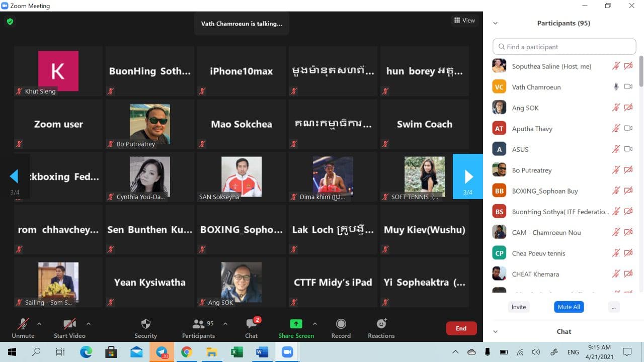Click the red End meeting button
644x362 pixels.
click(x=461, y=328)
